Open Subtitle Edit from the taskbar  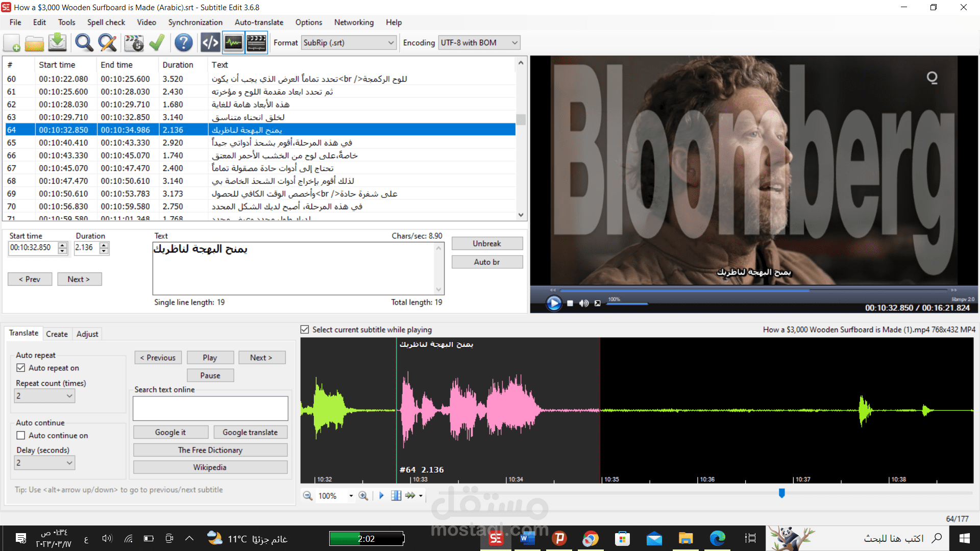pos(496,538)
